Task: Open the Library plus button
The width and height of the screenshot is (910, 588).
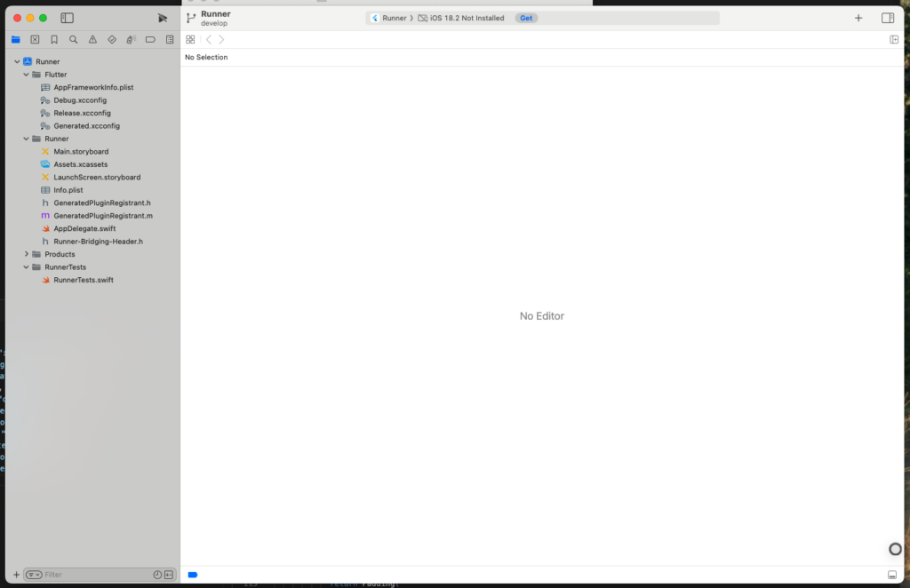Action: pyautogui.click(x=858, y=18)
